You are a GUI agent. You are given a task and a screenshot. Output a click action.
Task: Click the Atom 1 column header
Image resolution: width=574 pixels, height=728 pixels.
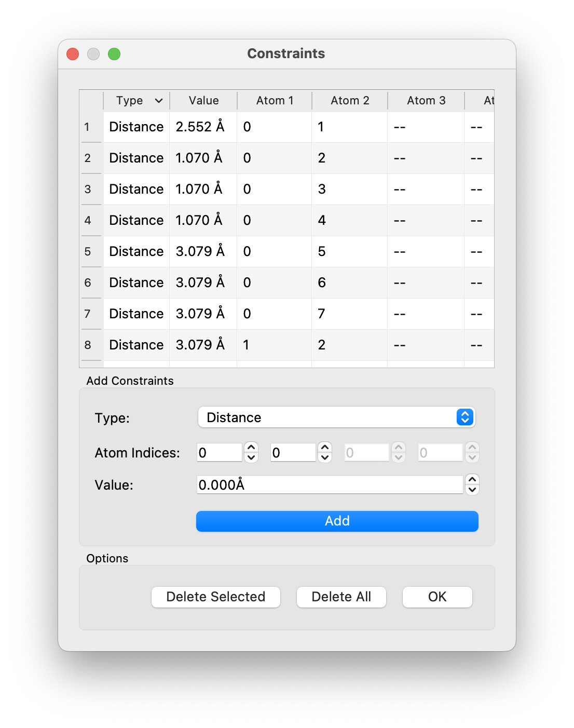pyautogui.click(x=275, y=101)
